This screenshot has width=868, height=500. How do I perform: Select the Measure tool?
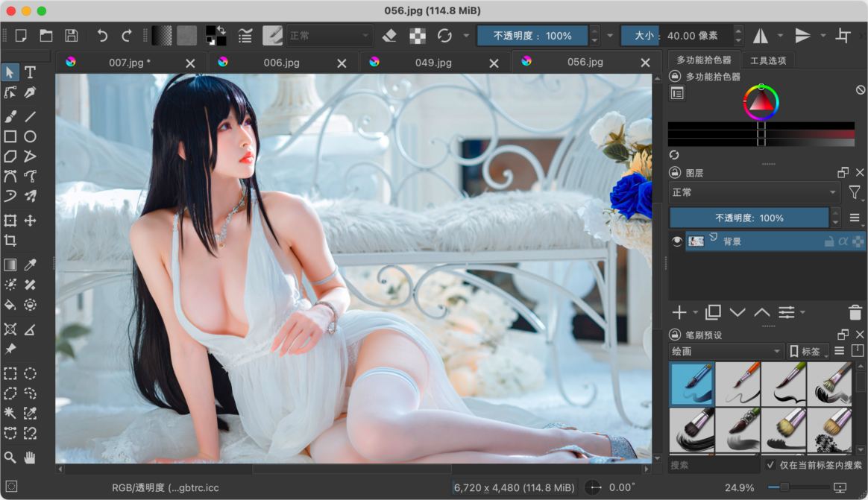tap(30, 329)
